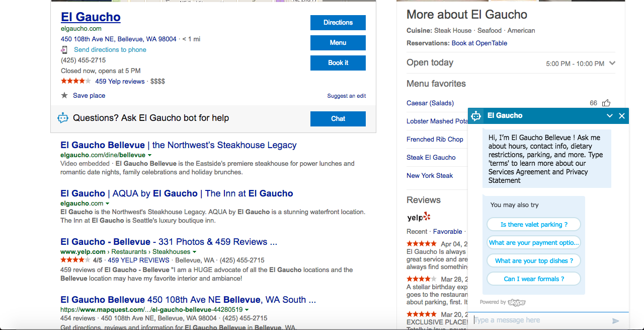
Task: Open dropdown arrow after Yelp Steakhouses breadcrumb
Action: [195, 252]
